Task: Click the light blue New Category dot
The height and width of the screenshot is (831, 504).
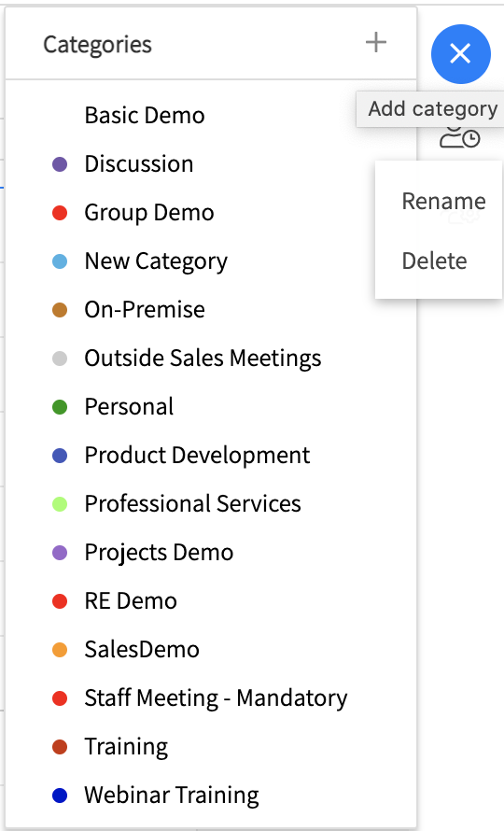Action: (x=60, y=261)
